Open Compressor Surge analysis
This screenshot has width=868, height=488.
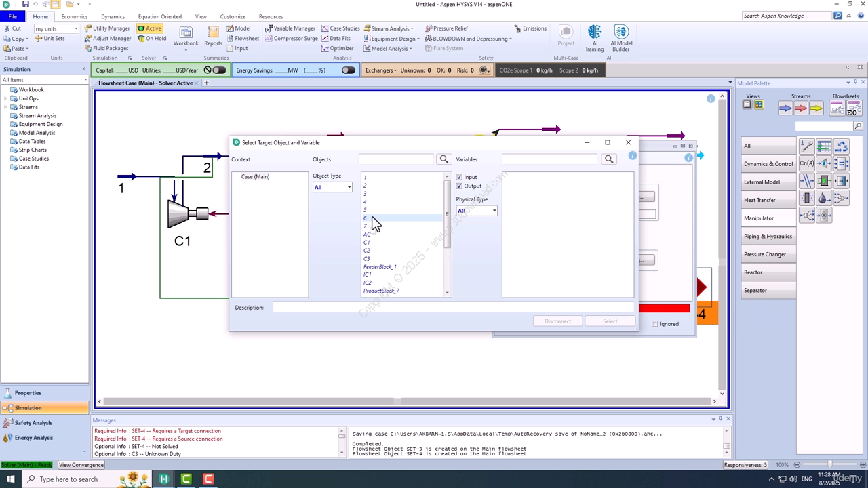(x=291, y=39)
